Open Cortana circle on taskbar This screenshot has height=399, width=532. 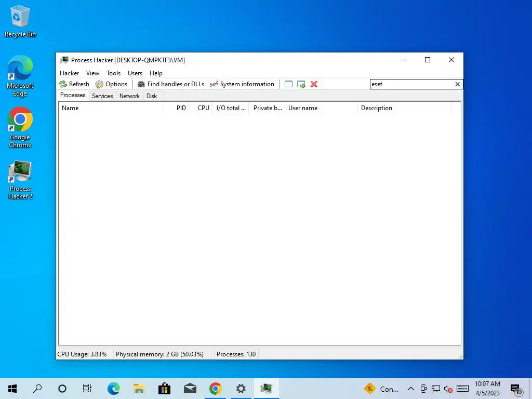[62, 389]
